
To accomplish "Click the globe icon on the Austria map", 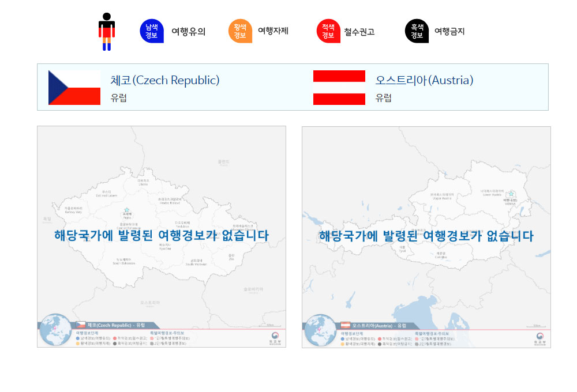I will click(320, 330).
